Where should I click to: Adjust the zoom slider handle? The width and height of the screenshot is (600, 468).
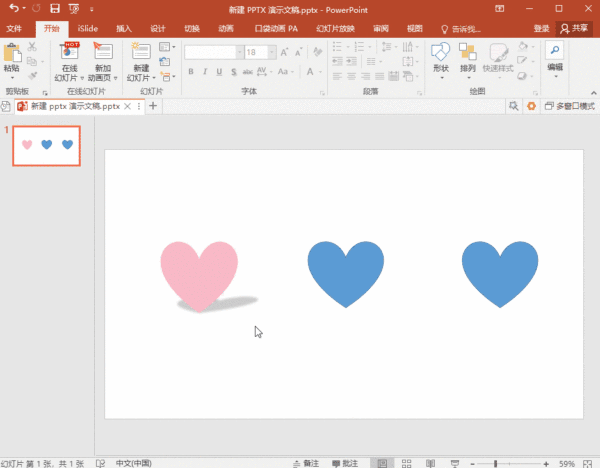495,464
